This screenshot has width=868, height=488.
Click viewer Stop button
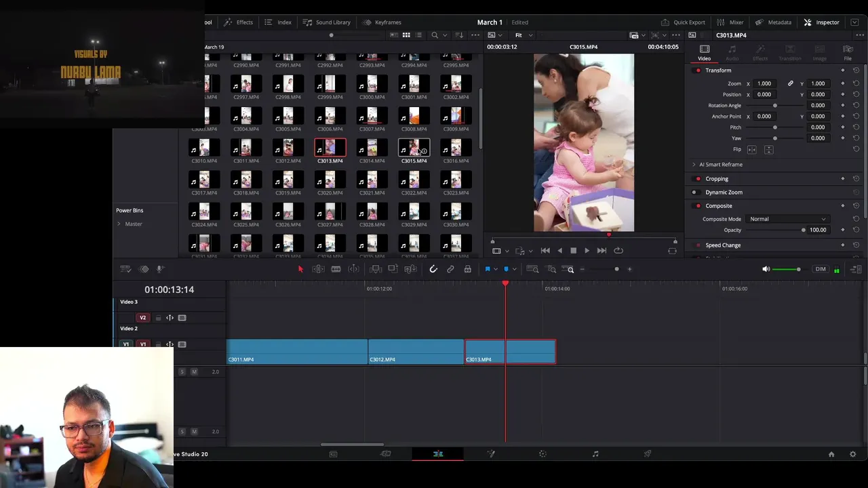coord(573,251)
